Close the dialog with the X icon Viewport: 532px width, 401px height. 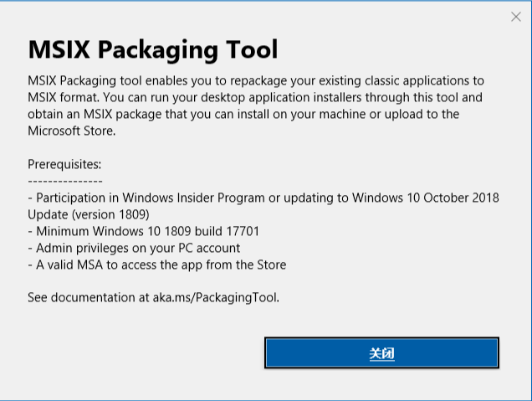click(516, 17)
